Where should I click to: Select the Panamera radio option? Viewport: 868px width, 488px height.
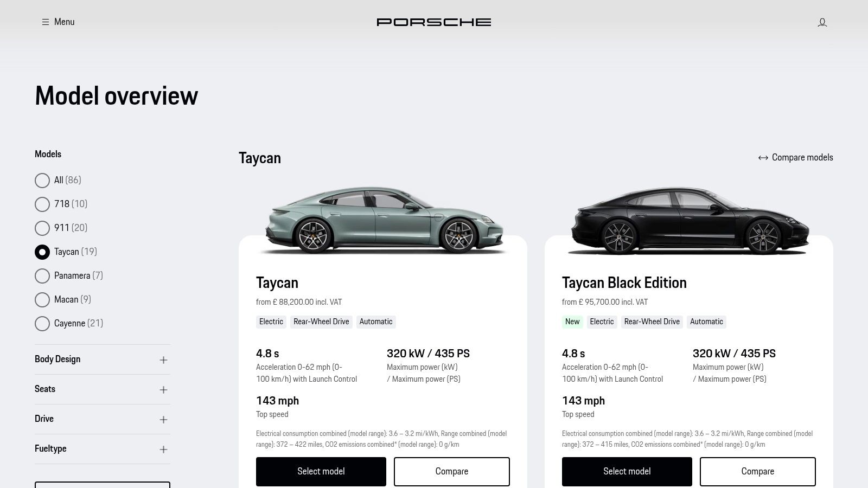click(42, 276)
